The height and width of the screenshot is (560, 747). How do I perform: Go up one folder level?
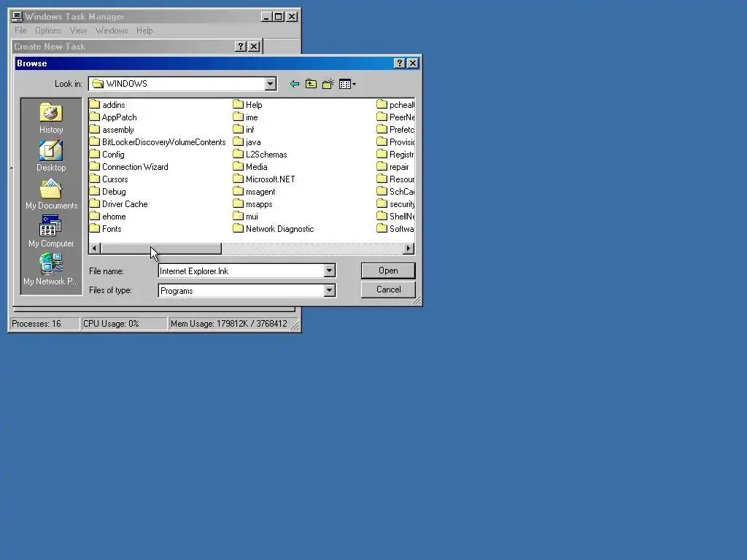click(311, 85)
